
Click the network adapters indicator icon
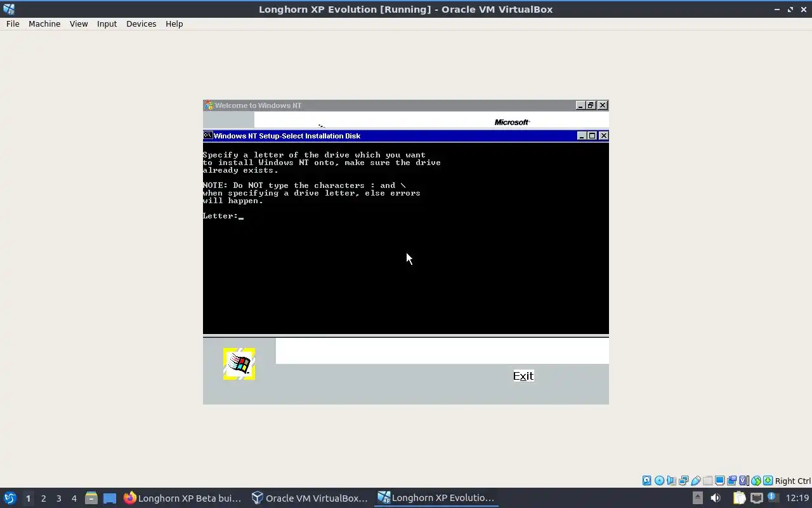tap(683, 481)
